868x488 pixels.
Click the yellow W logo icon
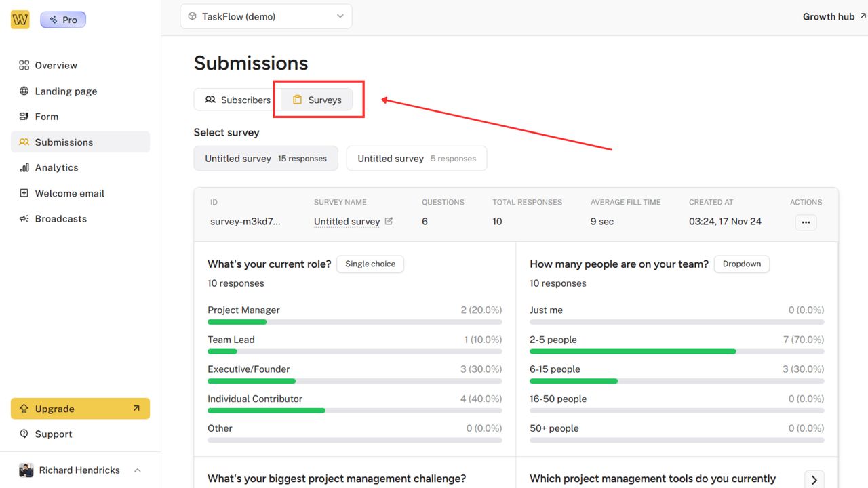[20, 20]
